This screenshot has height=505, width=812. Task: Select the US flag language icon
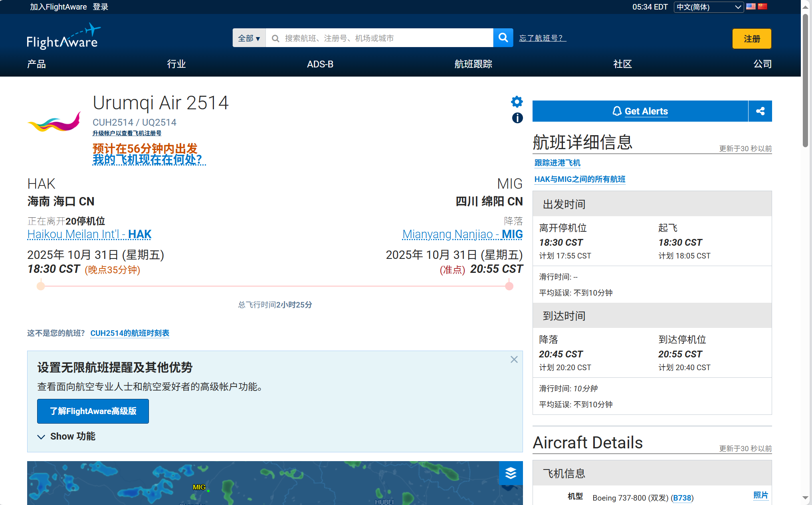751,6
